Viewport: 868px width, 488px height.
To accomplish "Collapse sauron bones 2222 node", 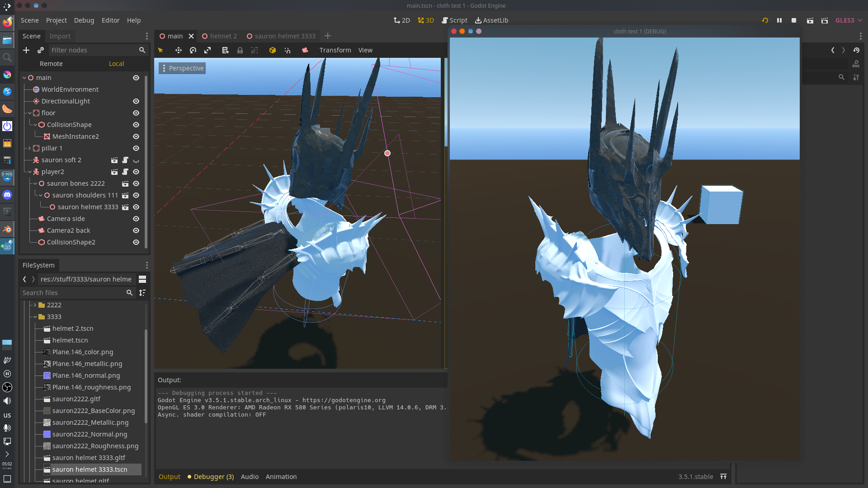I will 35,183.
